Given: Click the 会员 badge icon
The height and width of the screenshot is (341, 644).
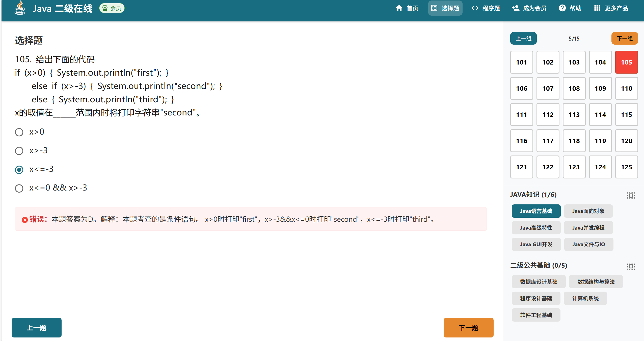Looking at the screenshot, I should (x=105, y=8).
